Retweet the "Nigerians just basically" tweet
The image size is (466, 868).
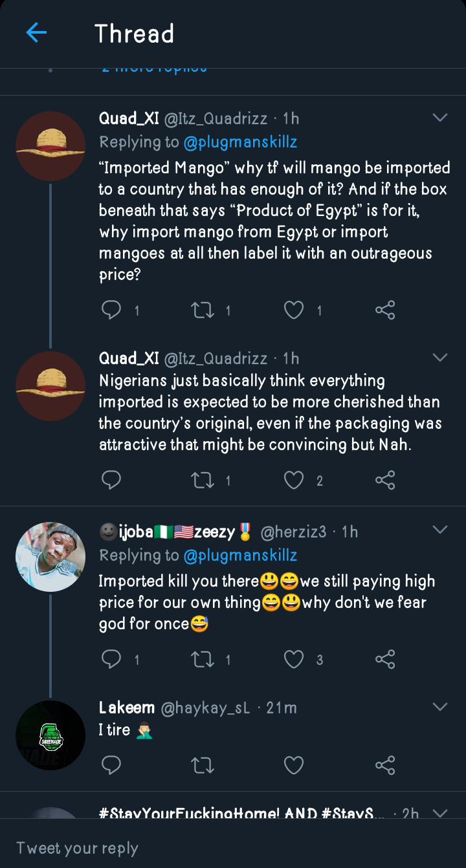coord(203,480)
